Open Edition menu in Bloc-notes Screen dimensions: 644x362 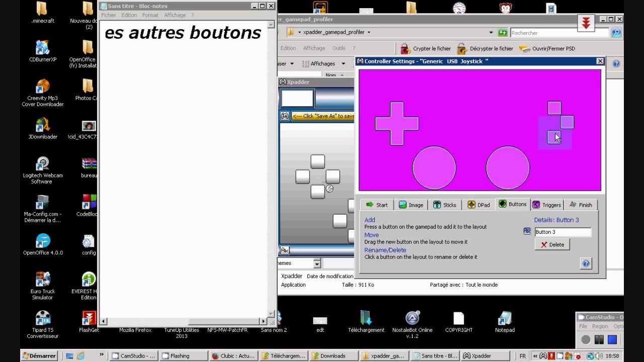tap(129, 15)
